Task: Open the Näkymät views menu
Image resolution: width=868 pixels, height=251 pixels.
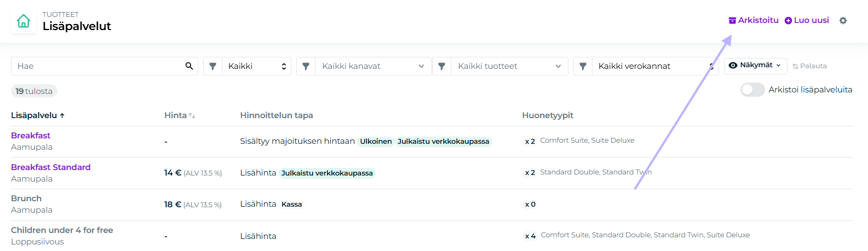Action: tap(755, 65)
